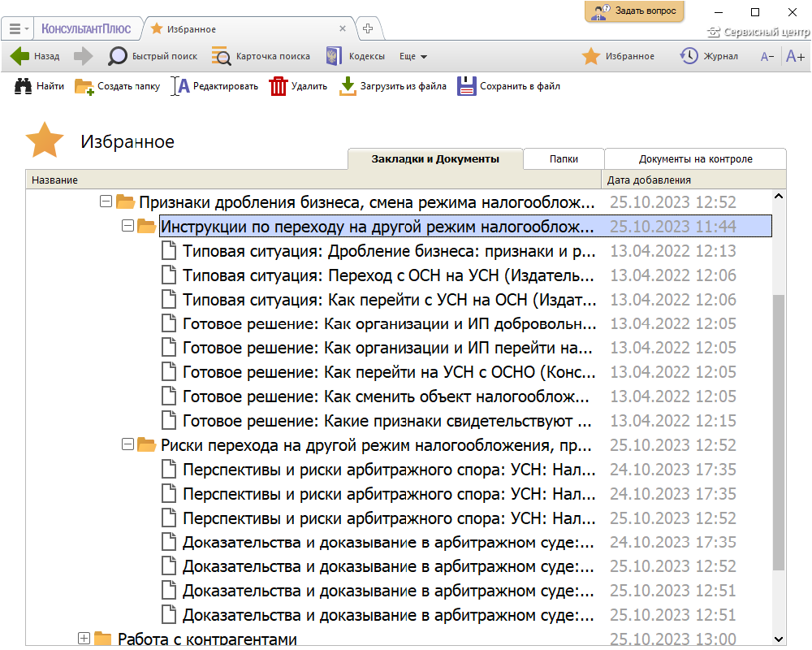Sort by Название column header

point(313,180)
